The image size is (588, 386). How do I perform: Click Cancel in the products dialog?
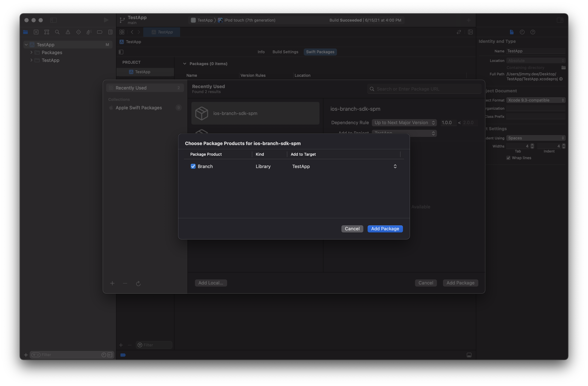pos(352,229)
